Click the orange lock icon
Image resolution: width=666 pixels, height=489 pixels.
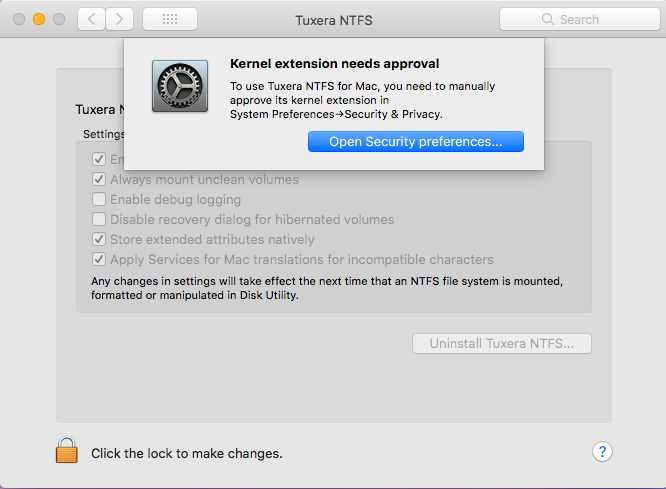(x=67, y=450)
